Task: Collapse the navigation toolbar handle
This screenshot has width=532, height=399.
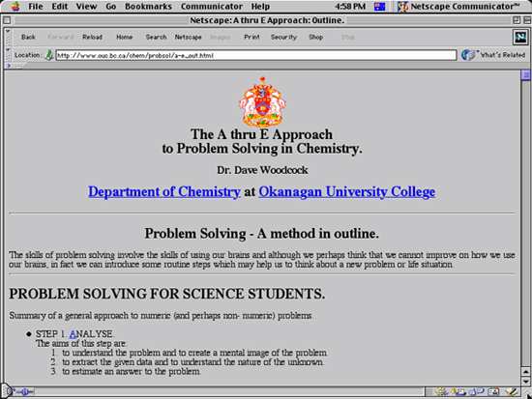Action: (8, 38)
